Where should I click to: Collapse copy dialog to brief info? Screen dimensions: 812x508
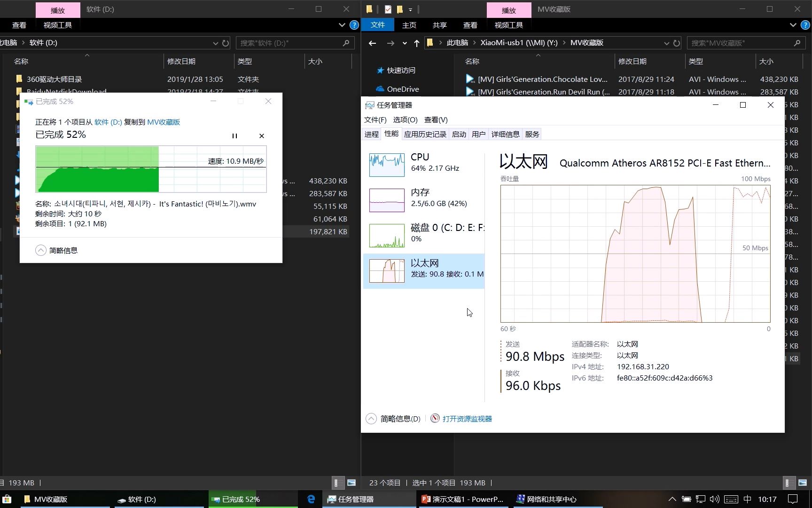pyautogui.click(x=56, y=250)
